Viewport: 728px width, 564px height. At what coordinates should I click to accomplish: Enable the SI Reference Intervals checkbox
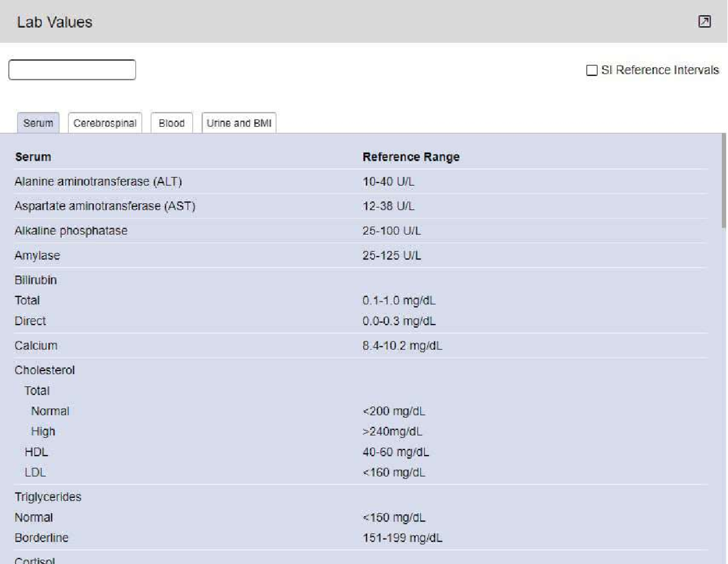coord(591,70)
